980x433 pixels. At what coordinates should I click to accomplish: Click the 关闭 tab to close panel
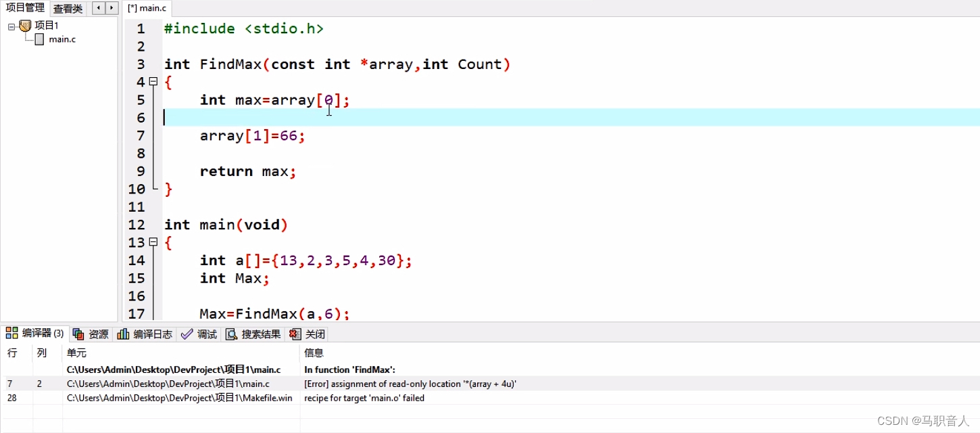308,334
